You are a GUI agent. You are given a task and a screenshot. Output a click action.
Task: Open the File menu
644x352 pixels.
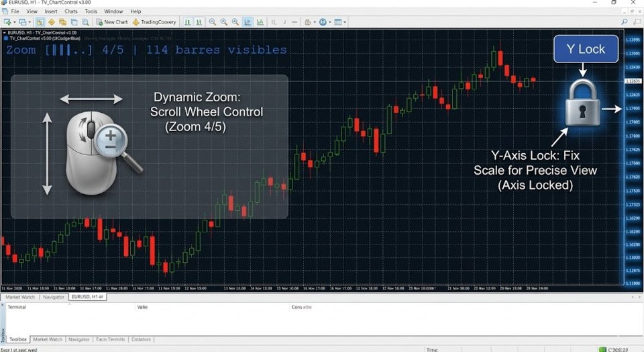15,11
